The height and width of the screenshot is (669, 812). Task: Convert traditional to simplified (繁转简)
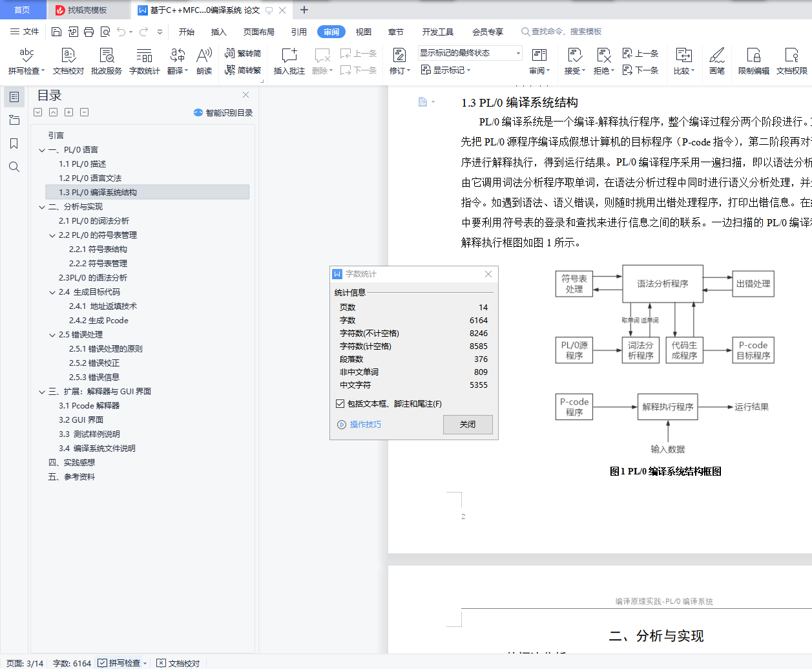tap(243, 54)
